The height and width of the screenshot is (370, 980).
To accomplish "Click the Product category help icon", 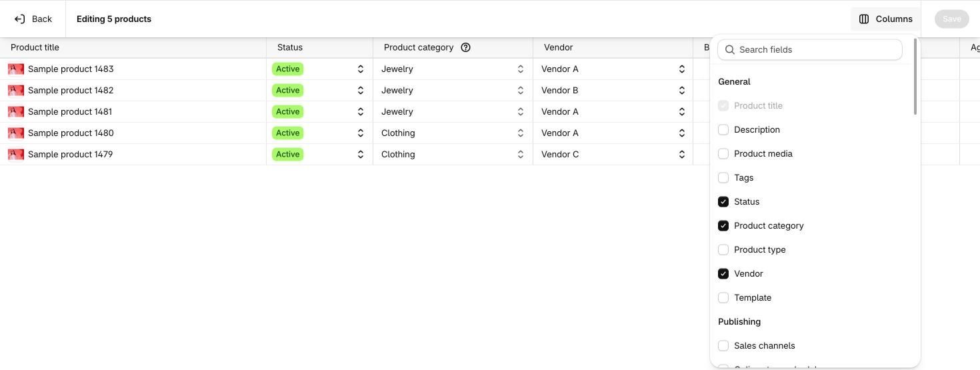I will 466,47.
